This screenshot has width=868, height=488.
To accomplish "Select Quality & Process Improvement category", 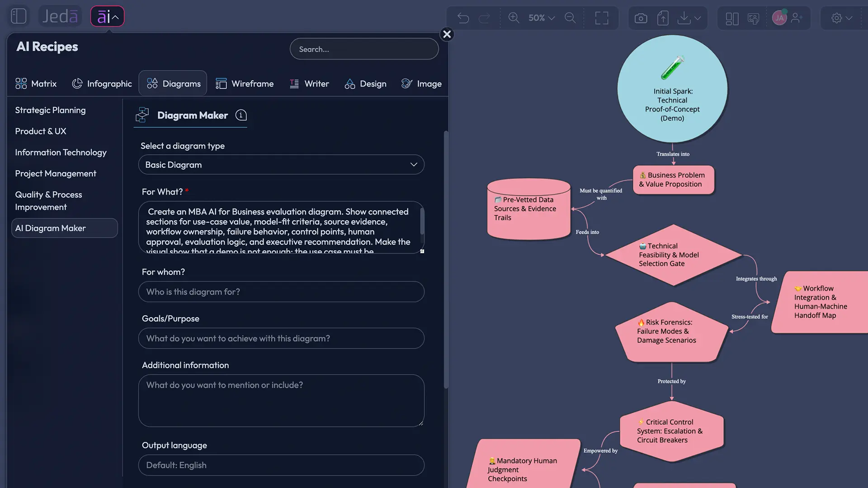I will coord(48,201).
